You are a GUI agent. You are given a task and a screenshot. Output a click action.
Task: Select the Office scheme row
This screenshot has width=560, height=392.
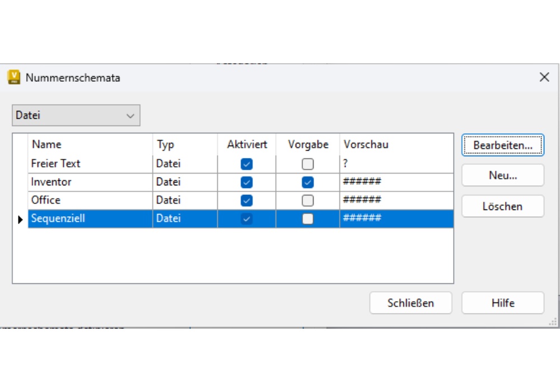click(x=46, y=200)
